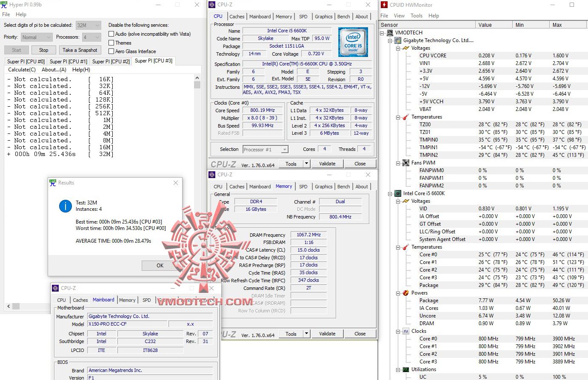The height and width of the screenshot is (380, 588).
Task: Click the title bar icon of the CPU-Z window showing Processor info
Action: (212, 5)
